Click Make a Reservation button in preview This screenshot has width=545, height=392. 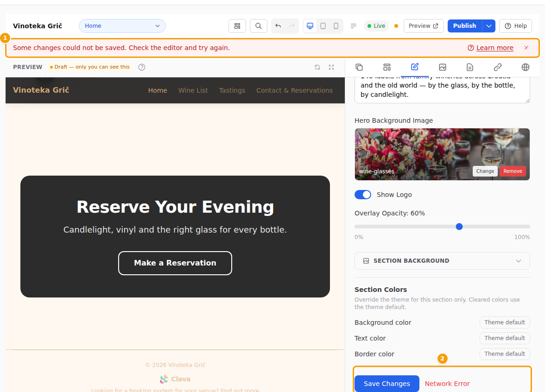coord(175,263)
